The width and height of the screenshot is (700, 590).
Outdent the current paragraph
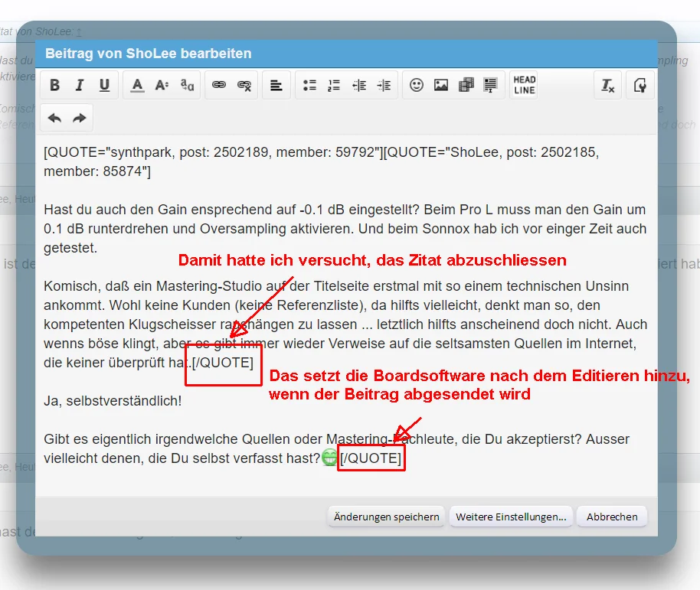pos(359,85)
